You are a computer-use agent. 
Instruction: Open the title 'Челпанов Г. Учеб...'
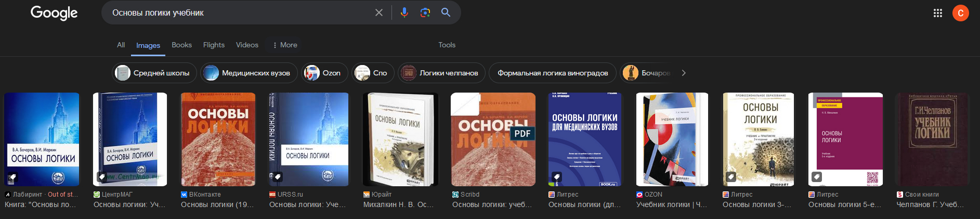[x=930, y=205]
